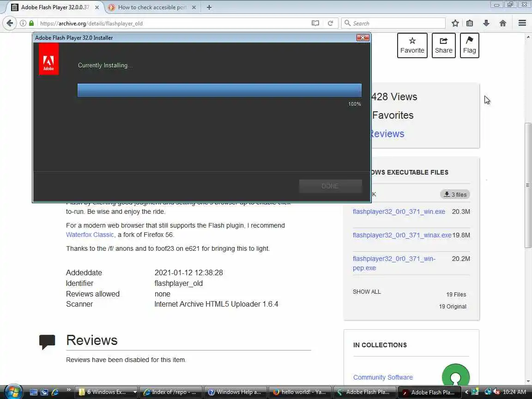Open the downloads arrow panel
Screen dimensions: 532x399
(486, 23)
